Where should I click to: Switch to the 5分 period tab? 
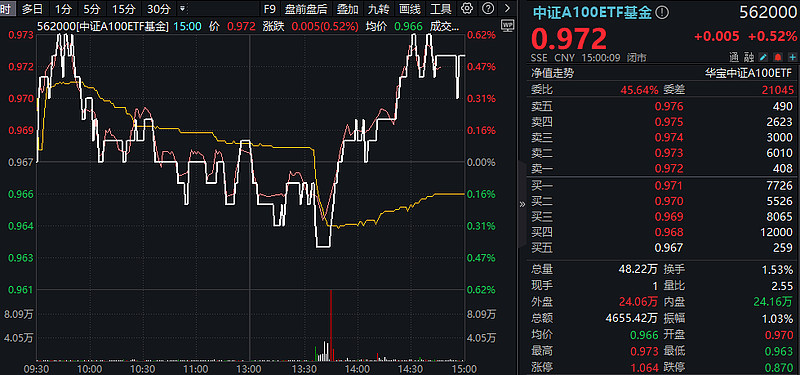click(x=92, y=9)
